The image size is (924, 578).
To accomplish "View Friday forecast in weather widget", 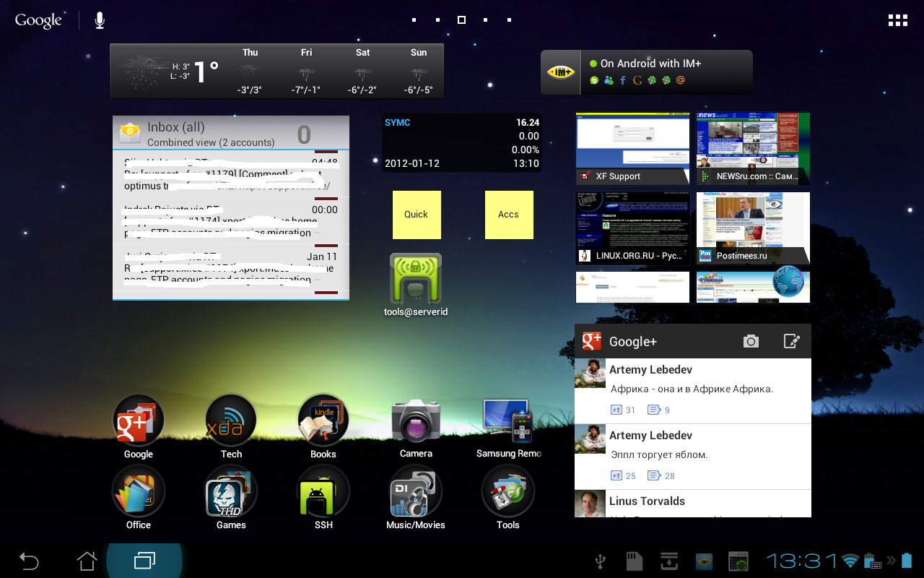I will point(306,71).
